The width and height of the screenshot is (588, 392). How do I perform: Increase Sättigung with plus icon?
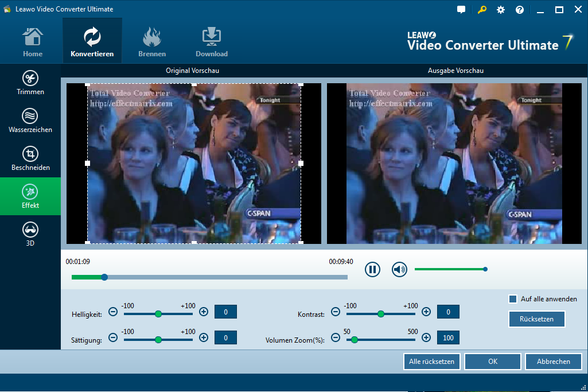204,337
